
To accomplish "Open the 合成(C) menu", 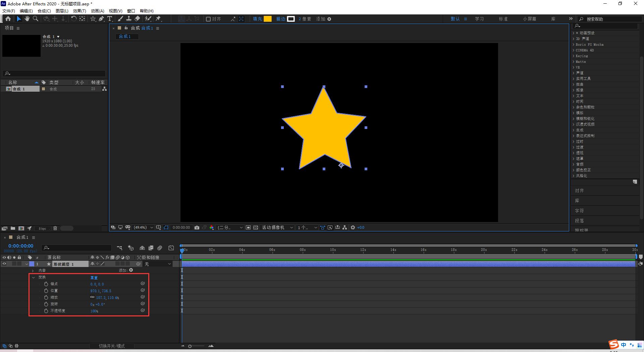I will [44, 11].
